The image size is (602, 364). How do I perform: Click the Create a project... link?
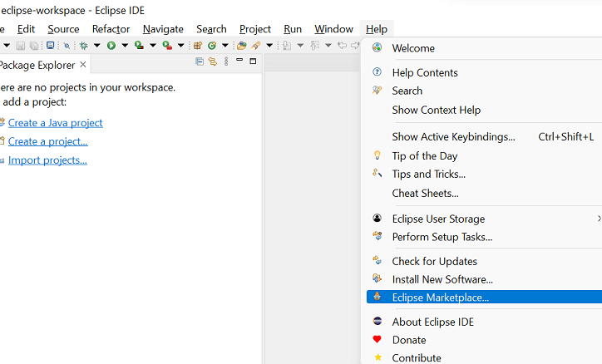pyautogui.click(x=48, y=141)
